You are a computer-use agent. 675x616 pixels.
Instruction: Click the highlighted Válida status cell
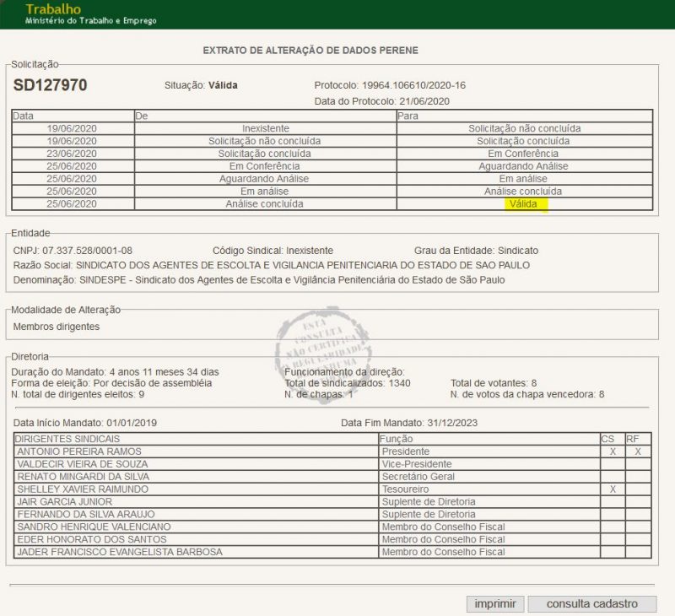tap(523, 204)
